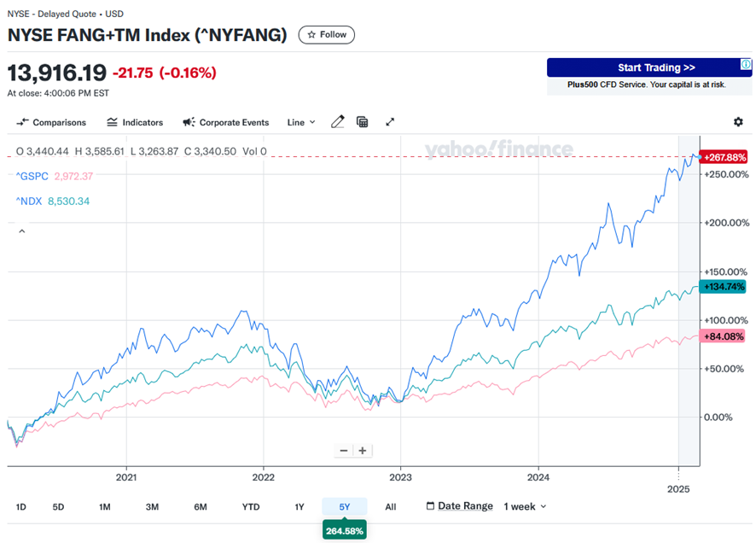
Task: Zoom in with the plus button
Action: click(363, 451)
